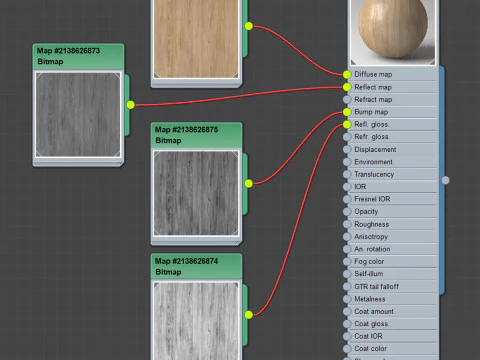
Task: Select the Fresnel IOR slot label
Action: coord(372,199)
